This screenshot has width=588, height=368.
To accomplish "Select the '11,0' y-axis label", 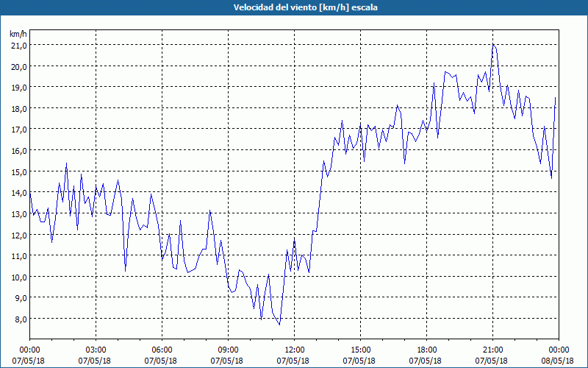I will coord(19,255).
